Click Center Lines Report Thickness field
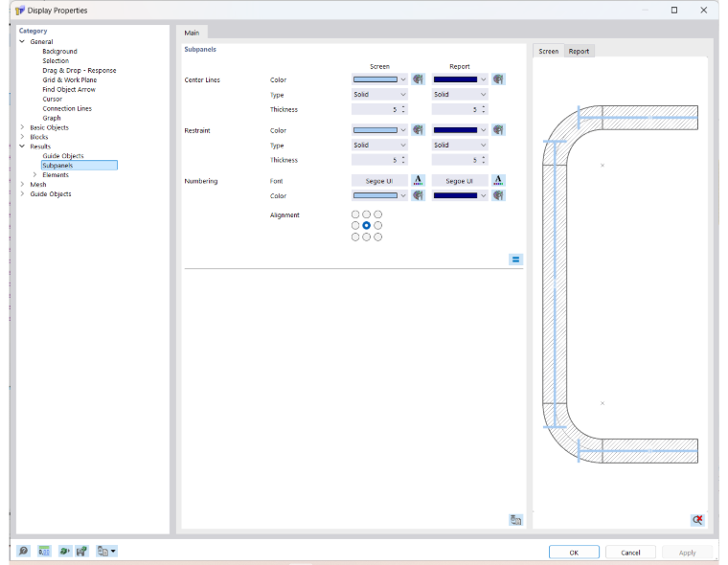The height and width of the screenshot is (565, 728). [x=460, y=109]
